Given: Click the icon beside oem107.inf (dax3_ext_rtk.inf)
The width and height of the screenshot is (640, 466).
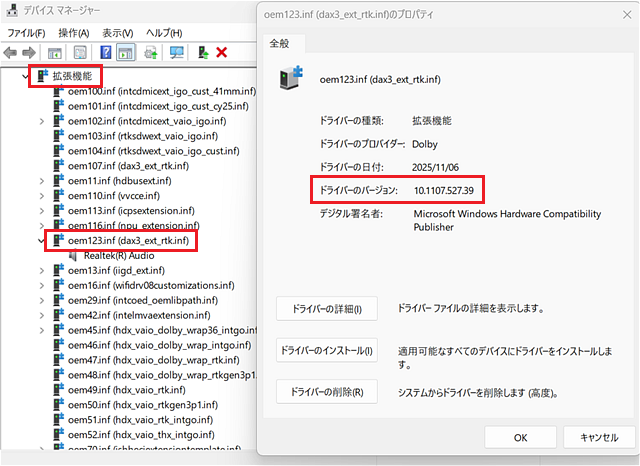Looking at the screenshot, I should click(x=59, y=166).
